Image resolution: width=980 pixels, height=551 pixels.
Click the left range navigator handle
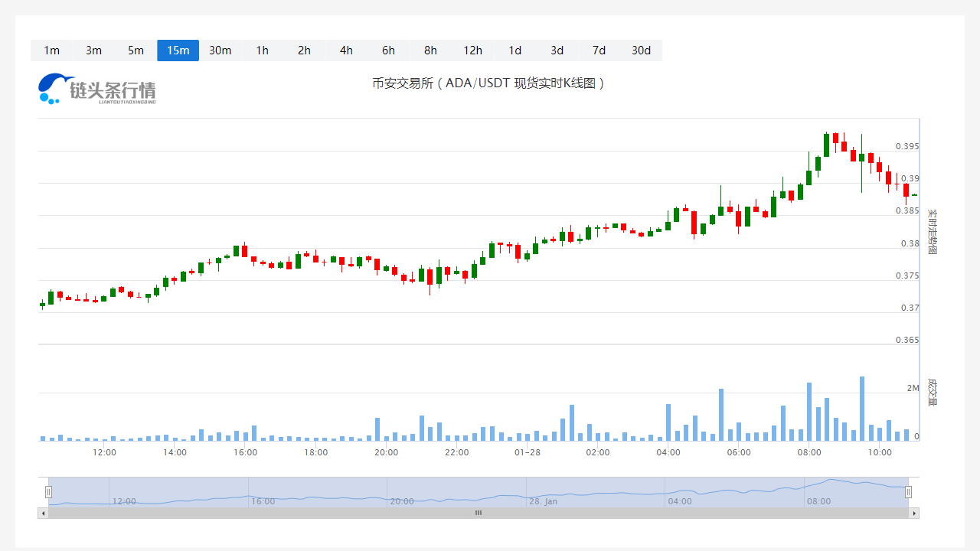pyautogui.click(x=48, y=492)
